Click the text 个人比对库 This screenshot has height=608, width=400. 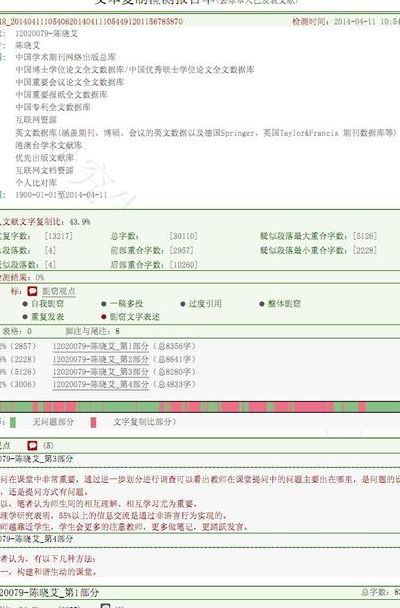coord(36,182)
